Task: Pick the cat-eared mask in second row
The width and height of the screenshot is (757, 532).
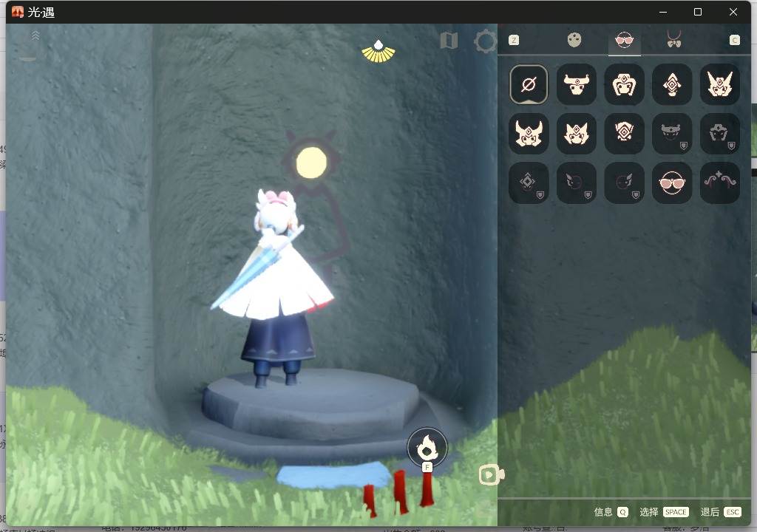Action: [577, 134]
